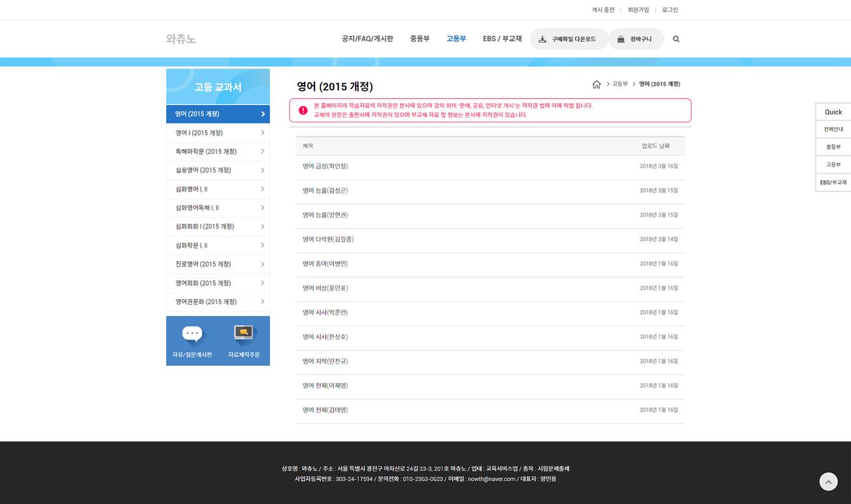Open the 공지/FAQ/게시판 menu
The height and width of the screenshot is (504, 851).
pos(367,39)
